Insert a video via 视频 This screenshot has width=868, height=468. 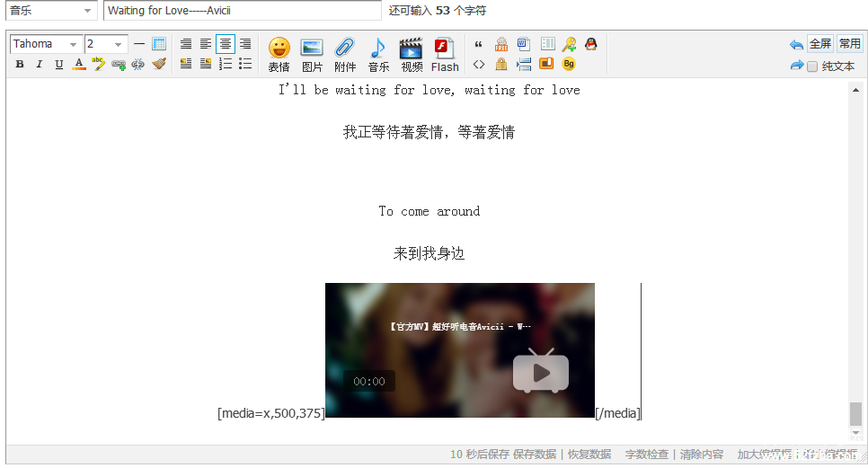[x=412, y=55]
